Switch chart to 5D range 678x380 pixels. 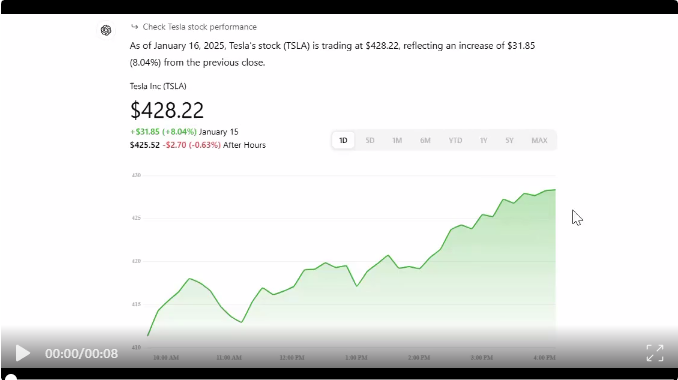point(370,140)
